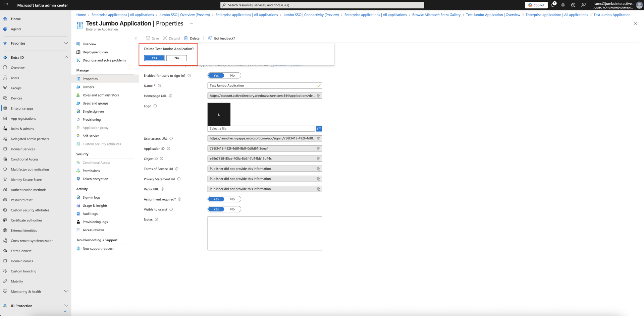Show info tooltip for Assignment required
Viewport: 644px width, 316px height.
pyautogui.click(x=179, y=199)
